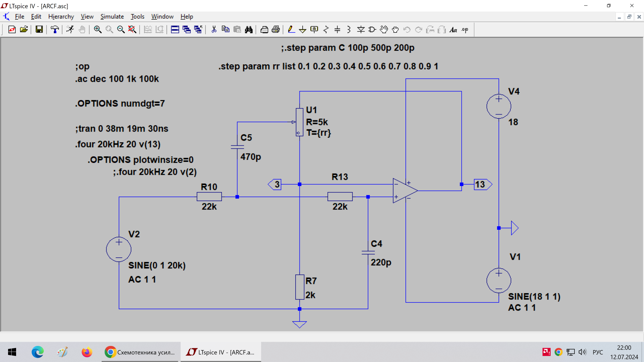Click the Text Aa toolbar button
Screen dimensions: 644x362
point(453,30)
